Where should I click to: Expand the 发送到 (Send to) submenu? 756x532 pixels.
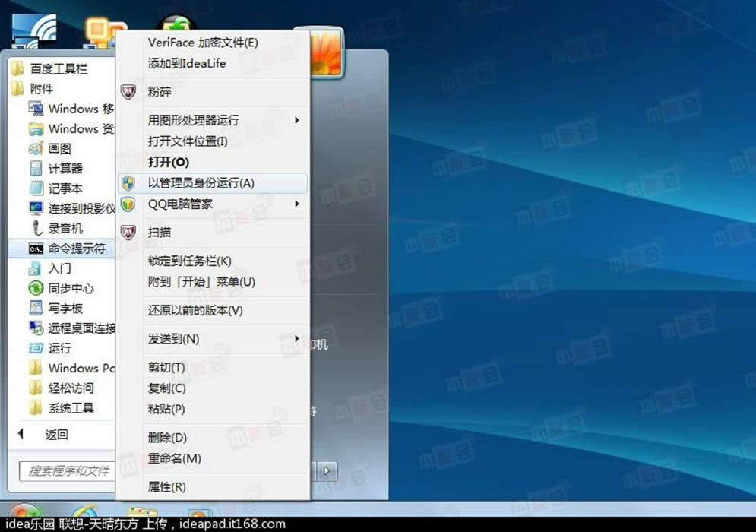tap(173, 338)
